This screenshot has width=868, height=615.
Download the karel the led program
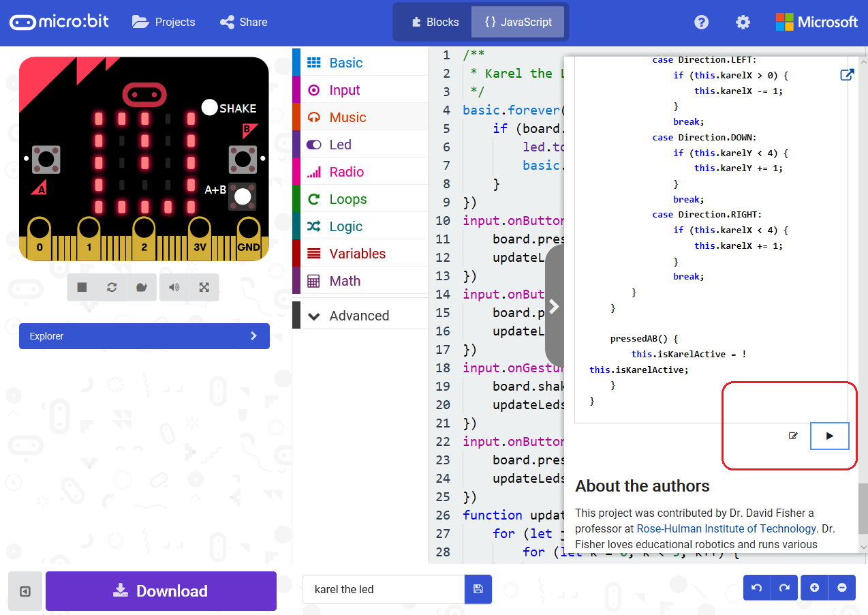coord(161,590)
